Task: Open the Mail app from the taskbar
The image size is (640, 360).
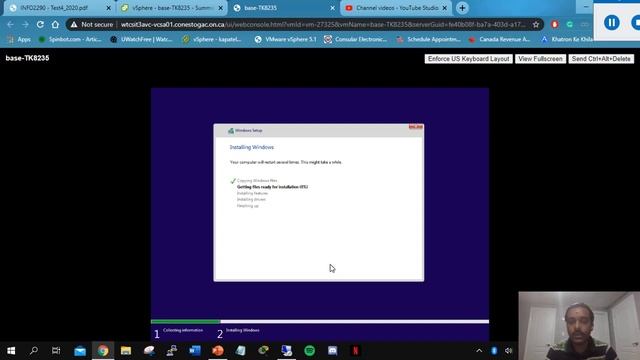Action: 80,350
